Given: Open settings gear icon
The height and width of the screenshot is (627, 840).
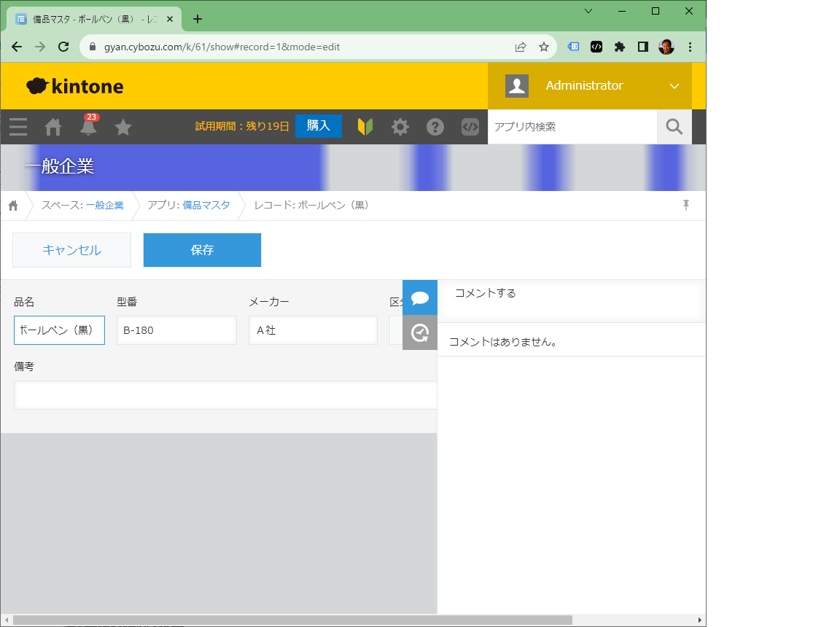Looking at the screenshot, I should pyautogui.click(x=400, y=127).
